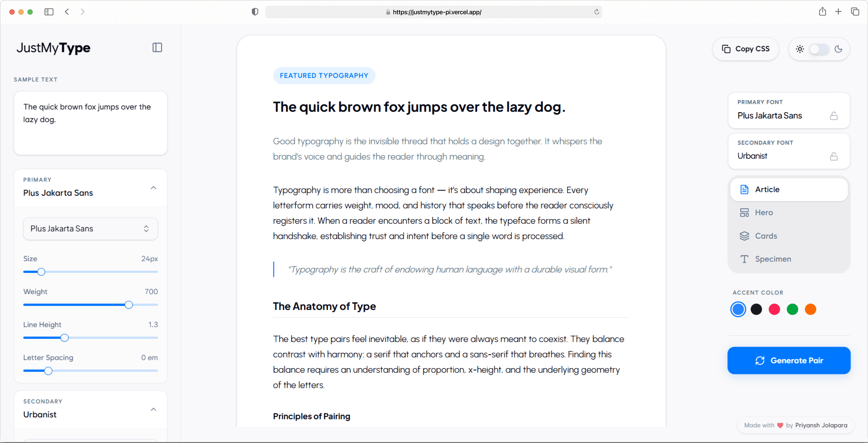Click the browser reload icon

(596, 12)
